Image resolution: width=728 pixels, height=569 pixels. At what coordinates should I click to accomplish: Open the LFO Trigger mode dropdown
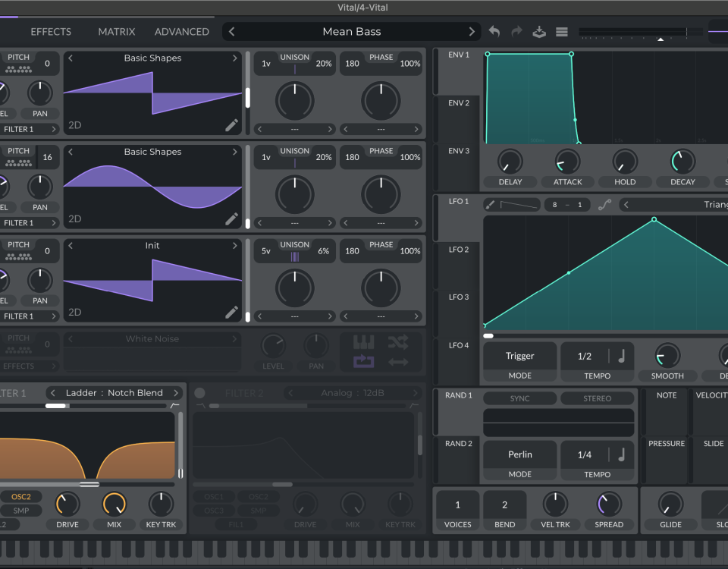519,356
